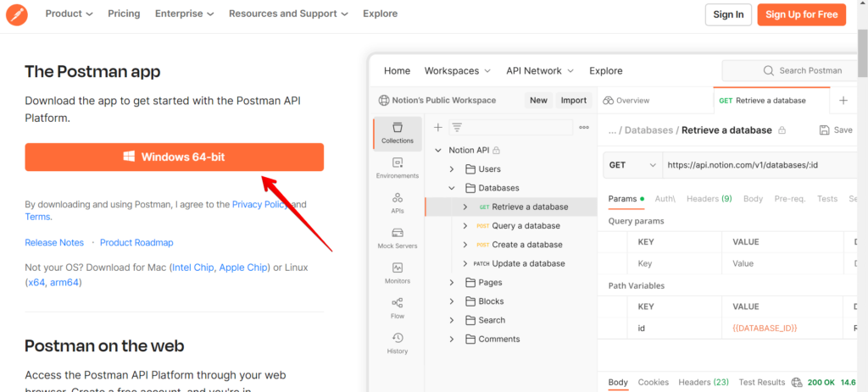
Task: Click the lock icon beside Retrieve a database title
Action: [782, 130]
